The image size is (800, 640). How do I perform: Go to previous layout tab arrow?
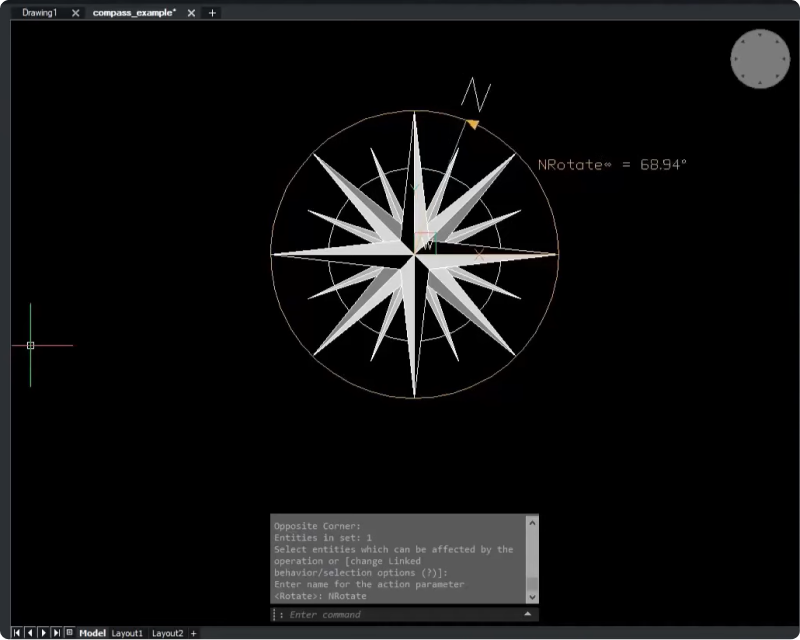point(30,633)
